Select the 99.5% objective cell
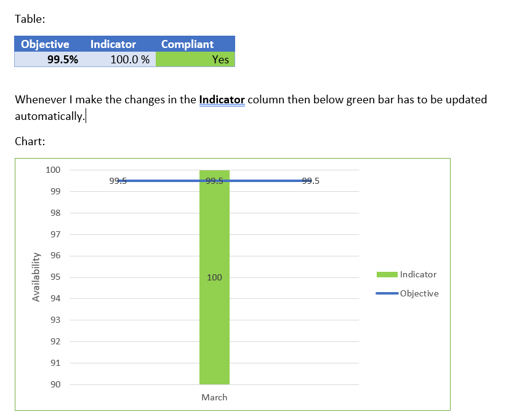Image resolution: width=522 pixels, height=420 pixels. pyautogui.click(x=49, y=59)
